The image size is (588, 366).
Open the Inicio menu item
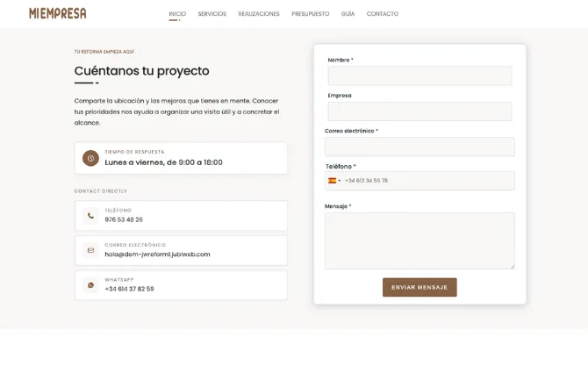coord(177,14)
